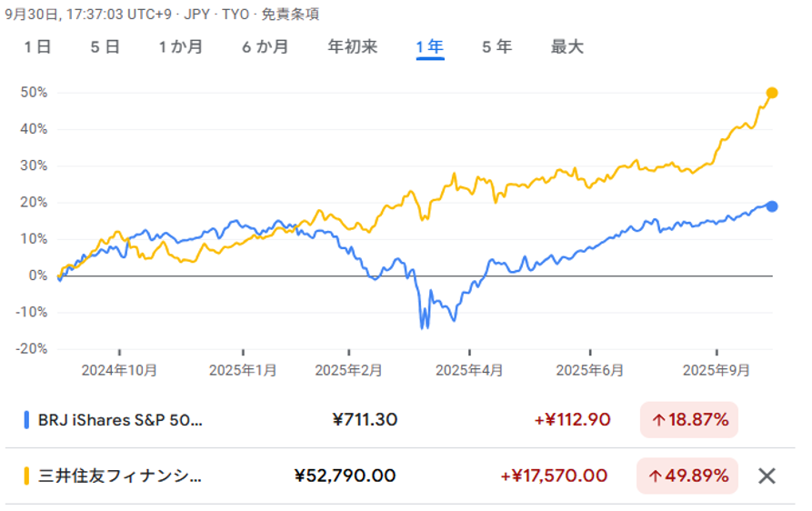Image resolution: width=812 pixels, height=511 pixels.
Task: Choose the 1か月 time range
Action: pos(180,47)
